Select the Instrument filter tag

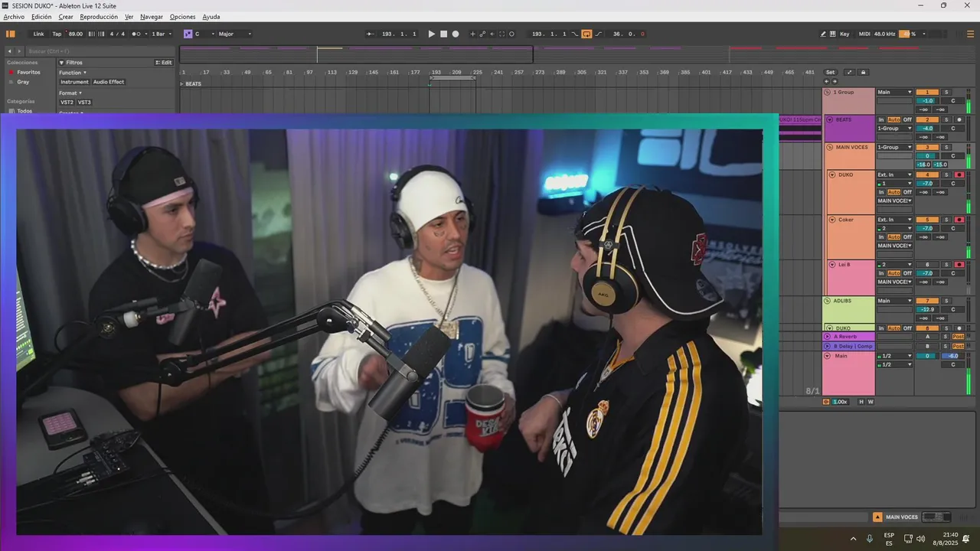(x=74, y=82)
